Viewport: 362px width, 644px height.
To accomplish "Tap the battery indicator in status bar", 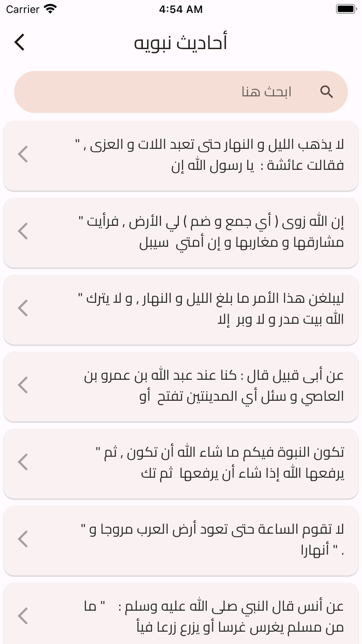I will tap(346, 8).
